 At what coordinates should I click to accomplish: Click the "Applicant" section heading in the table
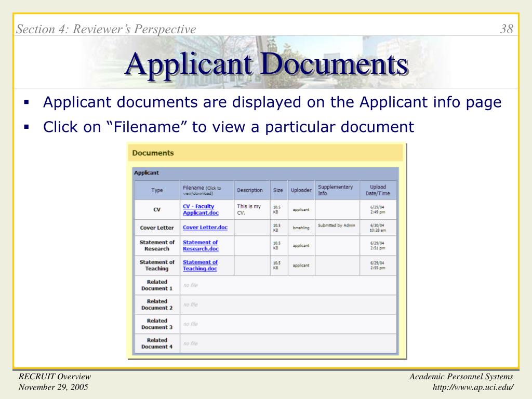click(146, 172)
